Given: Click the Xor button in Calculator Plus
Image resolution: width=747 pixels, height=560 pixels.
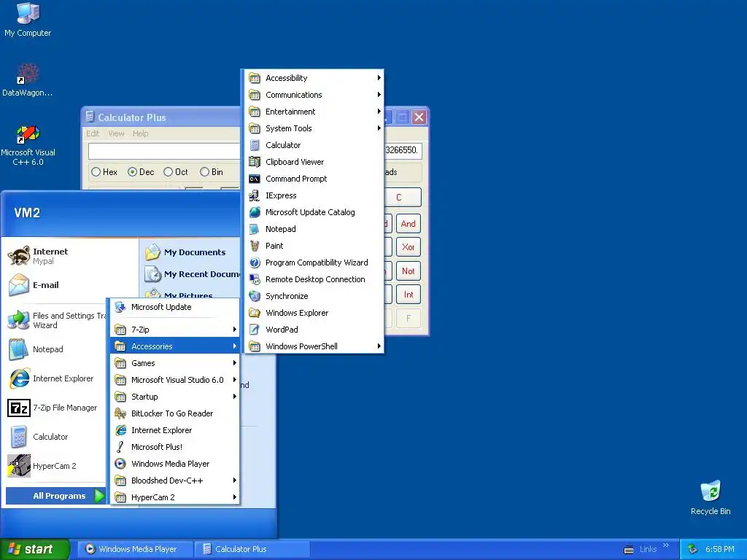Looking at the screenshot, I should 409,246.
